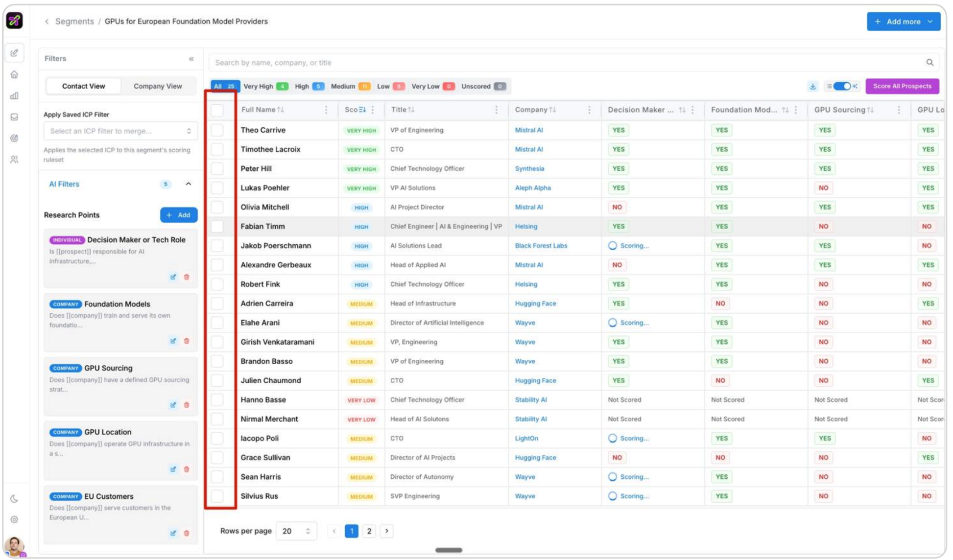953x560 pixels.
Task: Delete the EU Customers research point
Action: tap(187, 534)
